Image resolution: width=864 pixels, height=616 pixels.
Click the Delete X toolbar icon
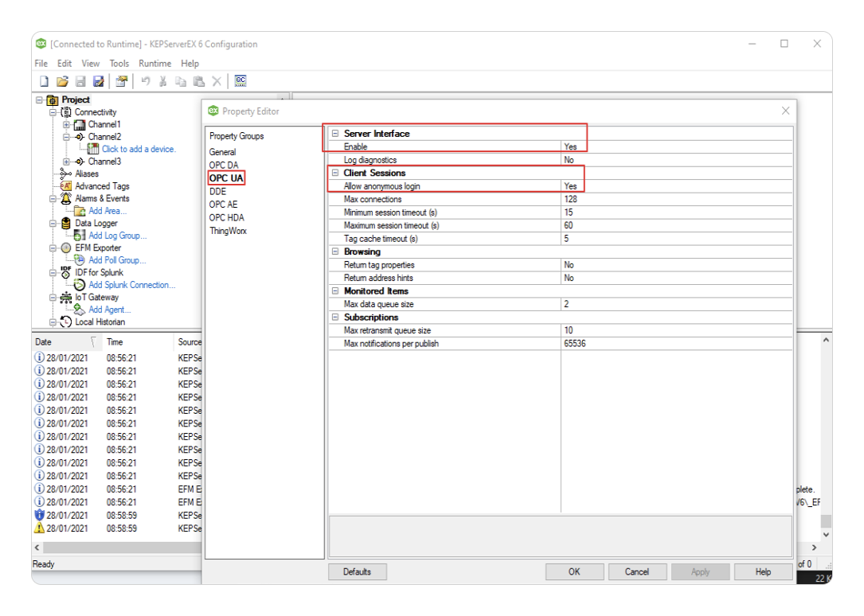217,81
